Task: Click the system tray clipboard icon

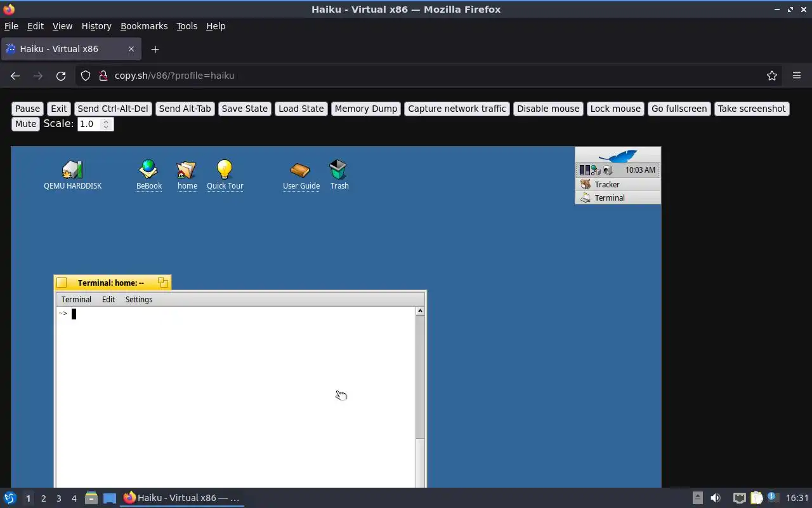Action: point(756,498)
